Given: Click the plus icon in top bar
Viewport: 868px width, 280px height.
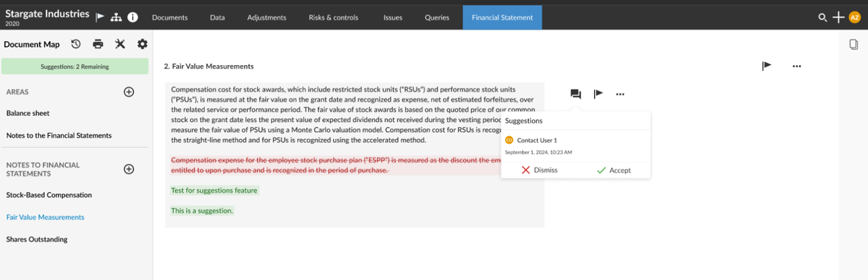Looking at the screenshot, I should (x=838, y=17).
